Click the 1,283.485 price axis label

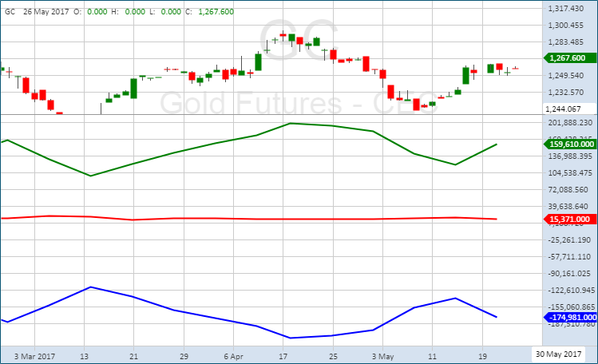coord(566,42)
